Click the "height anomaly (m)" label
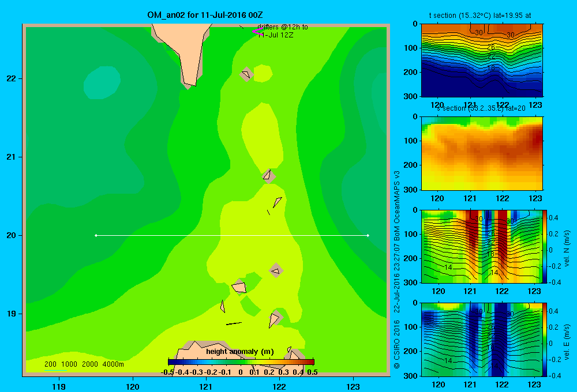Screen dimensions: 577x392 [x=240, y=352]
